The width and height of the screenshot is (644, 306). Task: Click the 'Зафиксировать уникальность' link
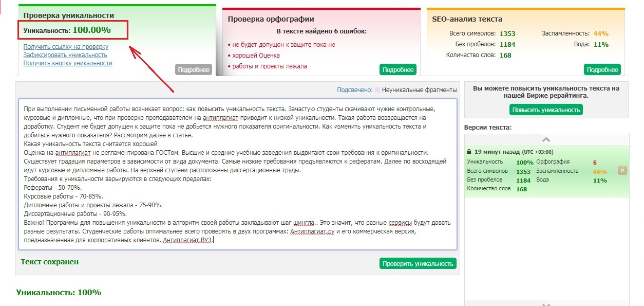(x=65, y=55)
